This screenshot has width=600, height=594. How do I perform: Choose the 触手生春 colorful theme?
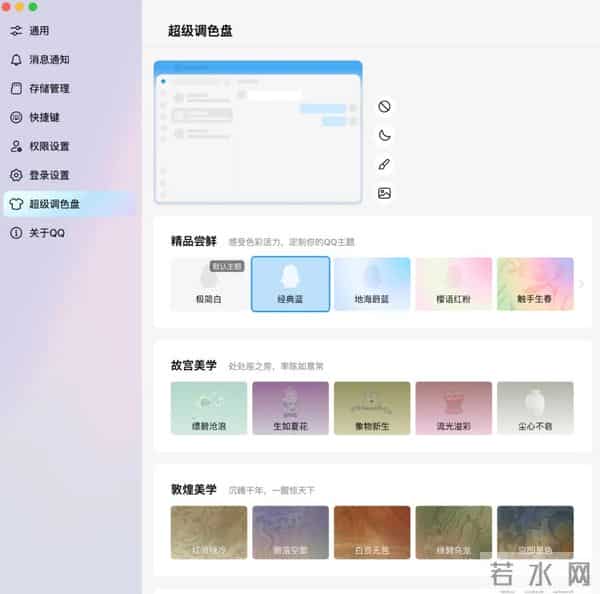pos(535,284)
